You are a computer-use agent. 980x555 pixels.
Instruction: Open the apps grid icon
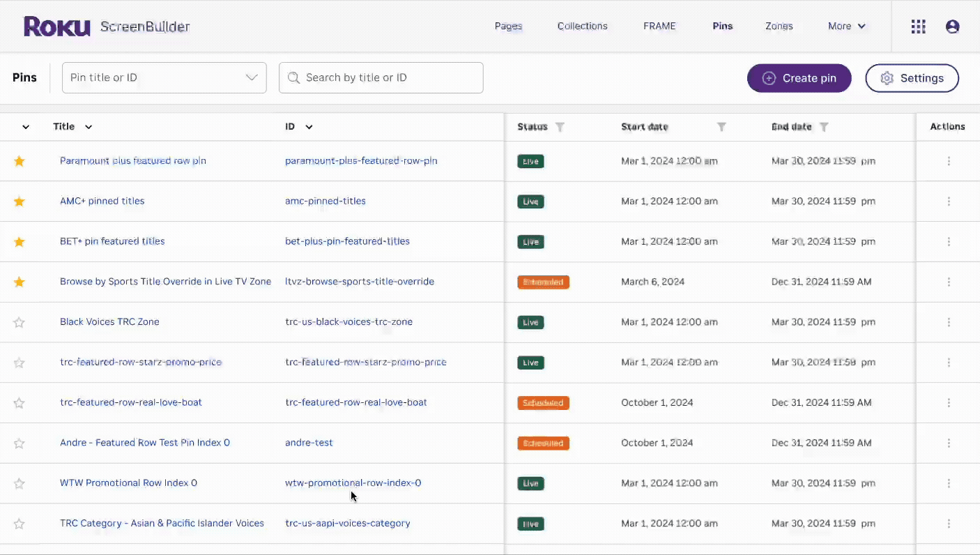click(x=918, y=26)
